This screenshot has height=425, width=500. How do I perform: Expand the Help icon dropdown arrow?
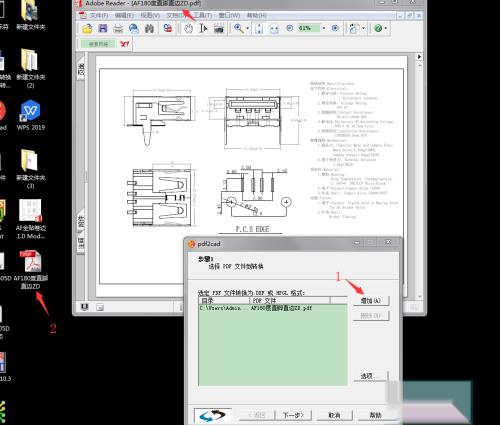386,28
